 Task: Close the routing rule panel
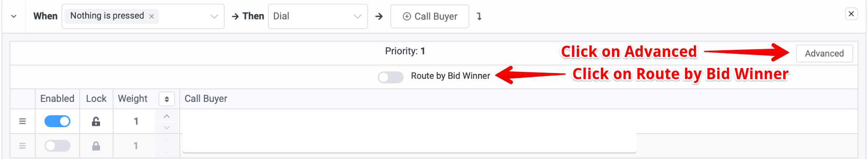(x=851, y=14)
